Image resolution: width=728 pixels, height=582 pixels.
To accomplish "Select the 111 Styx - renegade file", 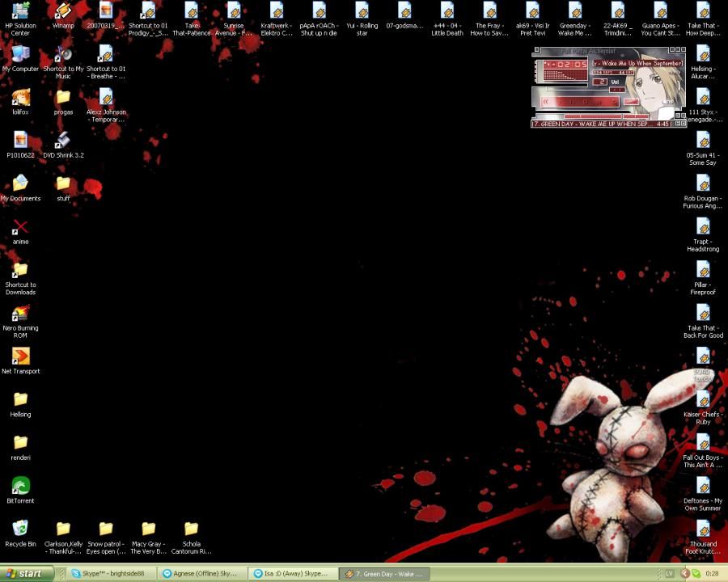I will point(703,105).
